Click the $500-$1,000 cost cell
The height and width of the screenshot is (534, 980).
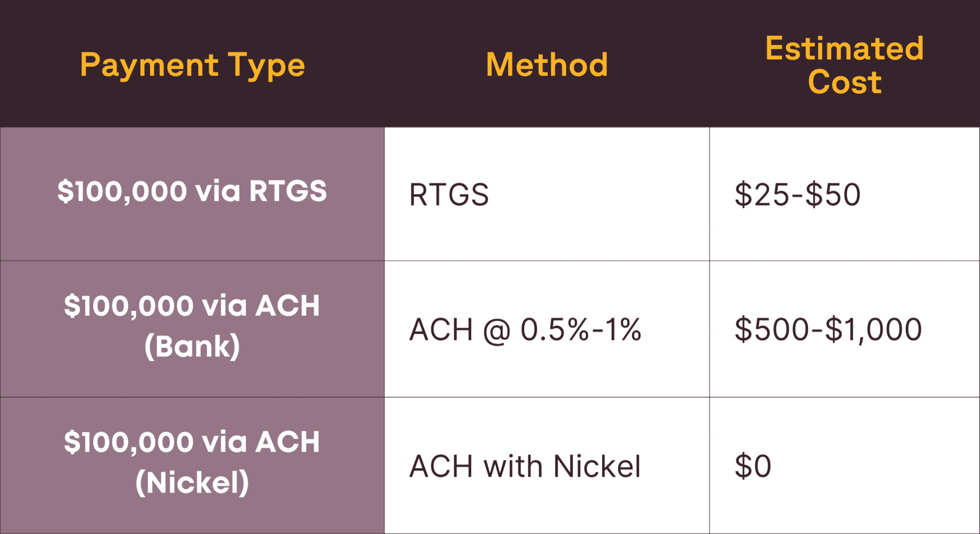845,329
